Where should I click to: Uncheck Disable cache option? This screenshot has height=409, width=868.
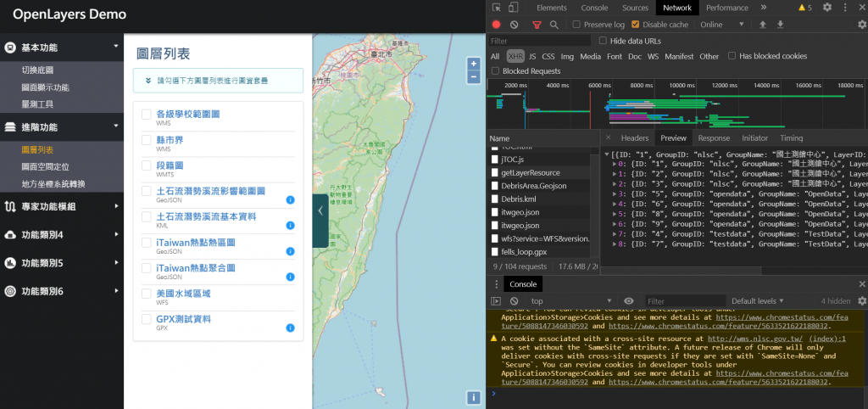[636, 25]
